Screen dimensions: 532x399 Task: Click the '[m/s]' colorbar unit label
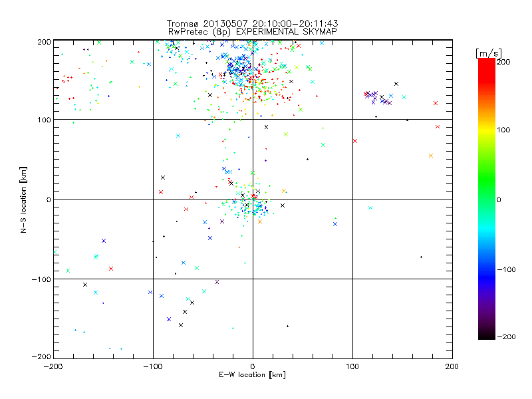489,53
